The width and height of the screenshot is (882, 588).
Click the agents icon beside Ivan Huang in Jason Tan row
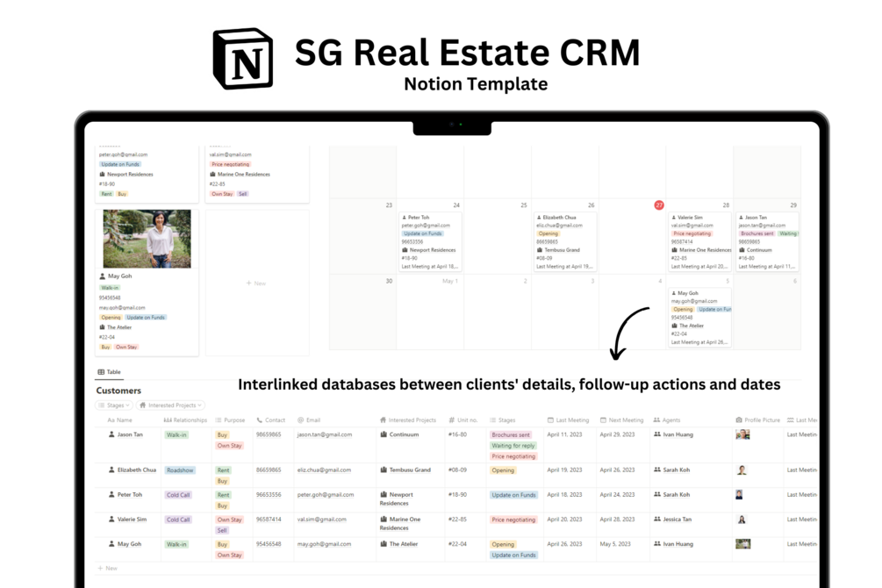point(657,434)
